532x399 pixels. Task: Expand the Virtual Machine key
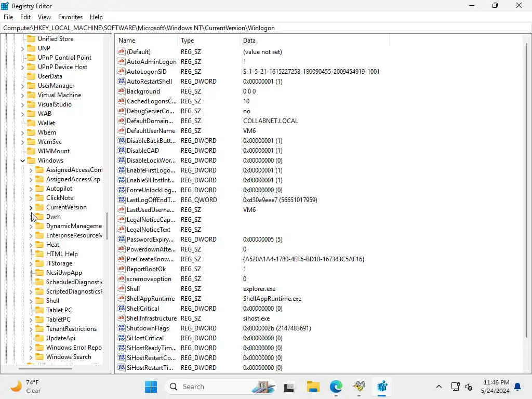[x=22, y=95]
